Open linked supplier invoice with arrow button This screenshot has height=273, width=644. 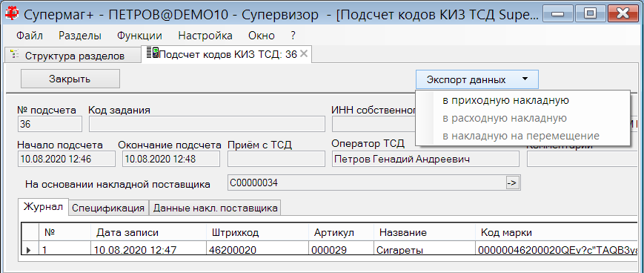pos(513,182)
